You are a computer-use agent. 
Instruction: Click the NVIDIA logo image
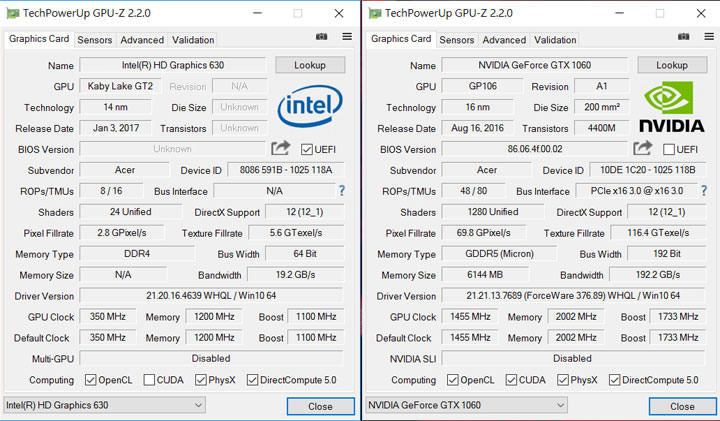(x=672, y=108)
